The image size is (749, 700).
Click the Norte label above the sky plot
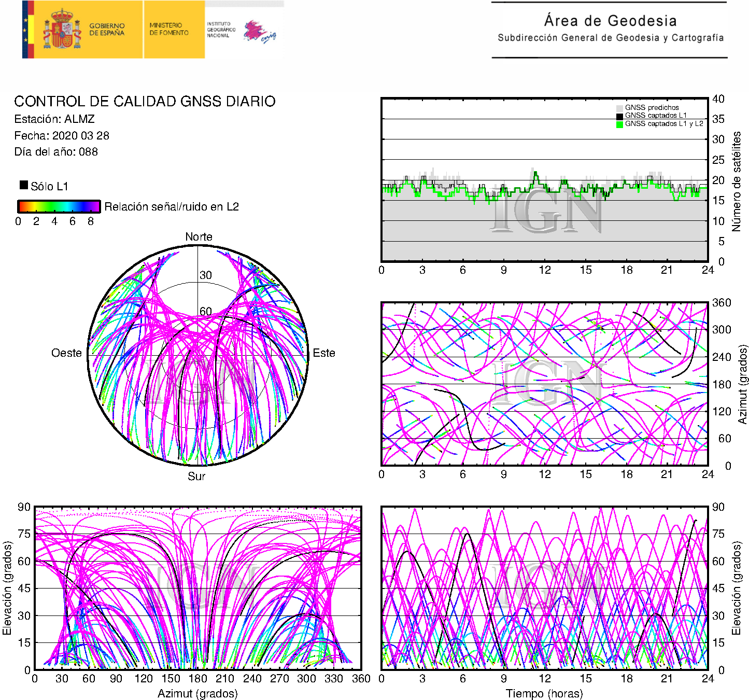[x=199, y=237]
